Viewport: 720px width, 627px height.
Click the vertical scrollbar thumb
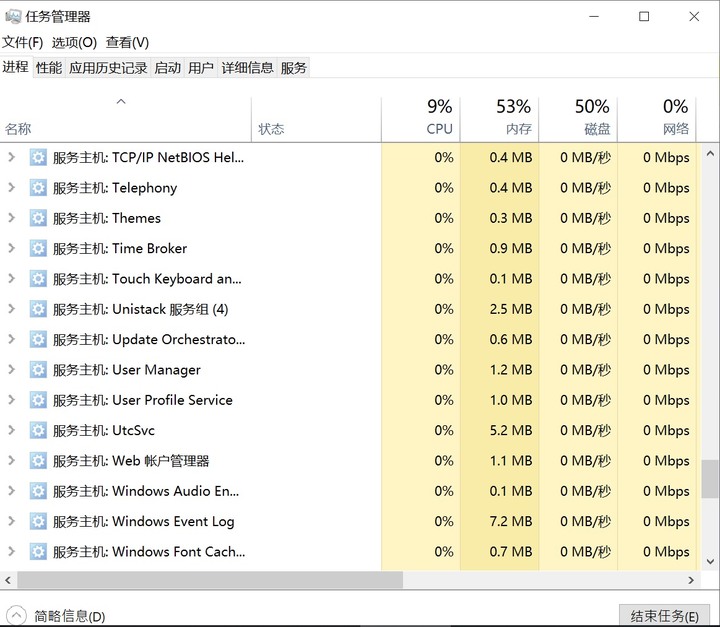(710, 479)
